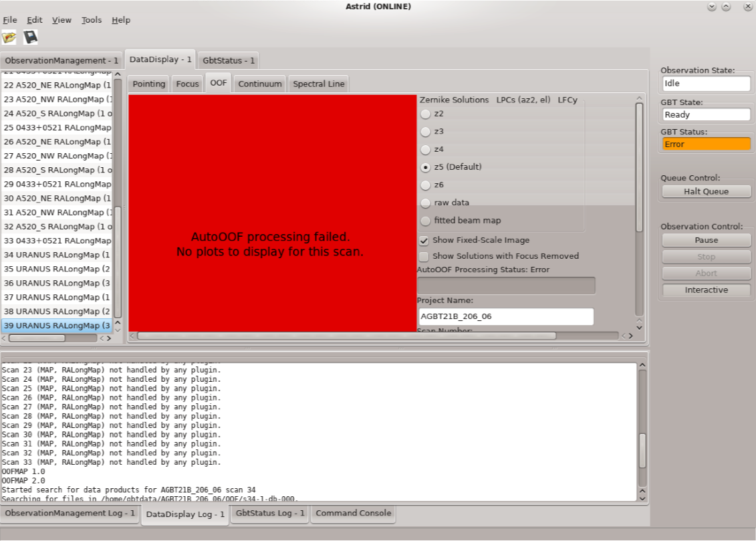
Task: Select scan 28 A520_S RALongMap
Action: point(57,170)
